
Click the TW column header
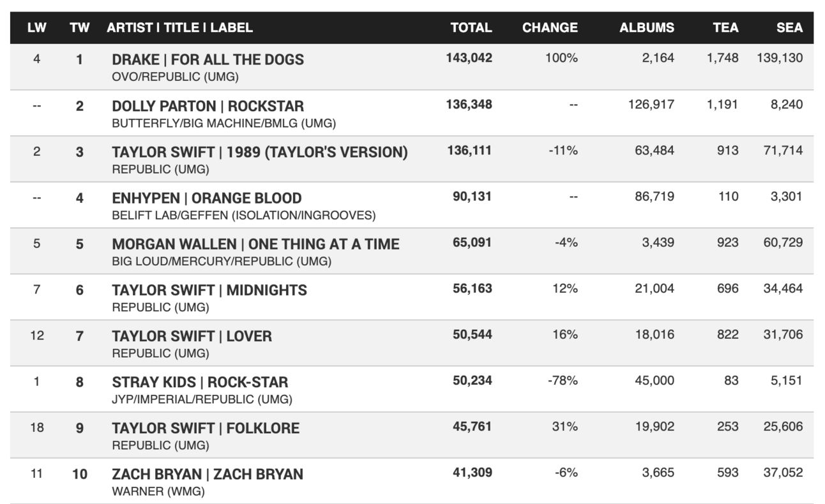(x=80, y=27)
